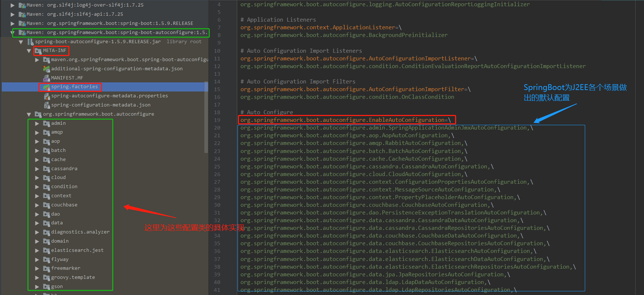
Task: Click the domain package folder icon
Action: (x=46, y=241)
